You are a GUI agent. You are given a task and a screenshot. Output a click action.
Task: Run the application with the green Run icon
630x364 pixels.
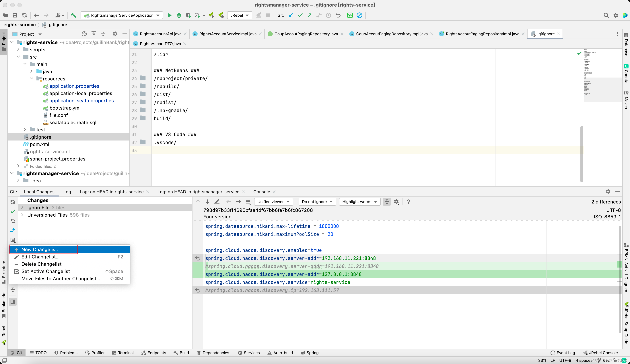click(x=170, y=15)
